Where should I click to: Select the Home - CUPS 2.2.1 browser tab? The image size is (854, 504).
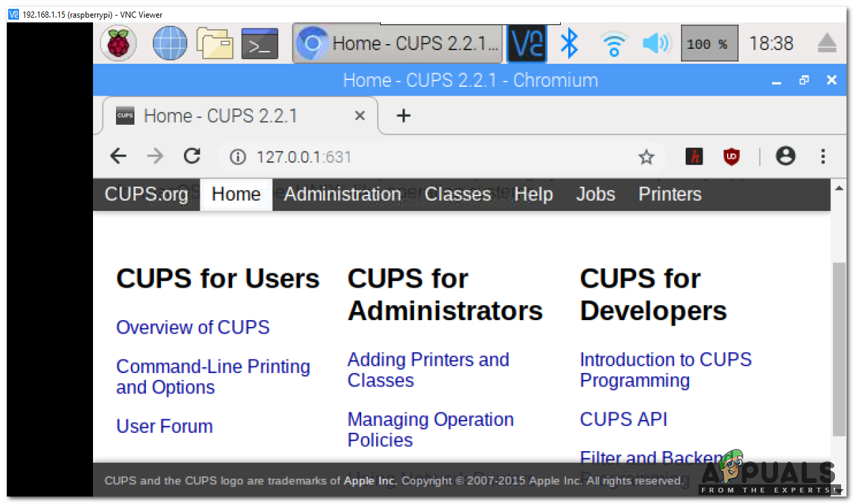click(240, 116)
